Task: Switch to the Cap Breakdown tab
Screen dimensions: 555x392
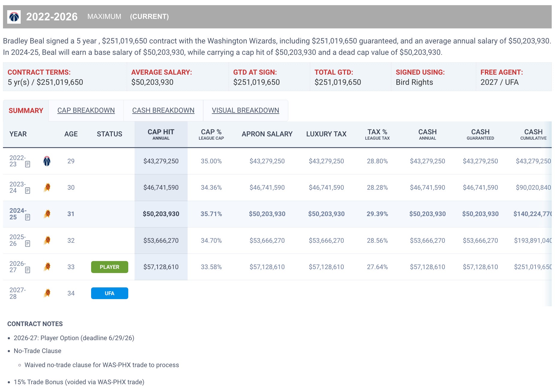Action: [86, 110]
